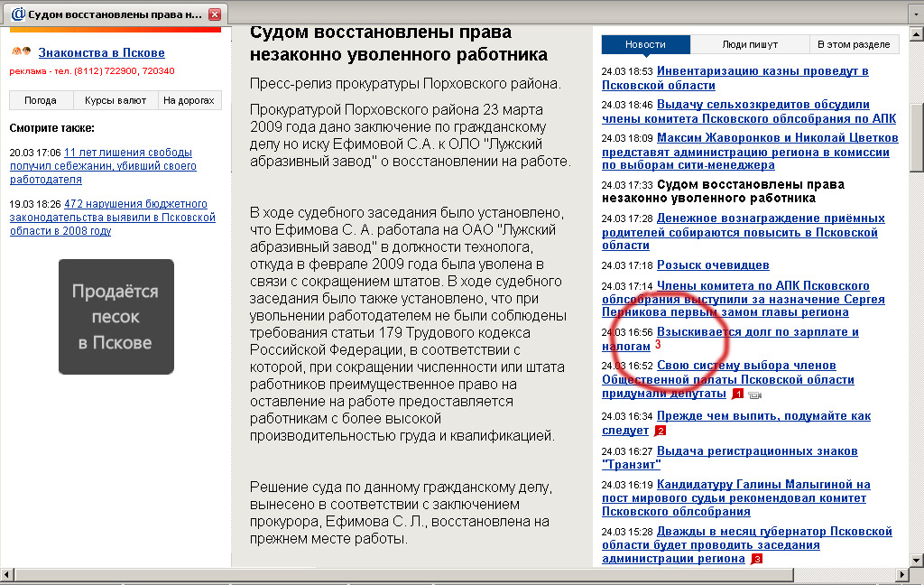
Task: Click the @ favicon on the browser tab
Action: (x=18, y=14)
